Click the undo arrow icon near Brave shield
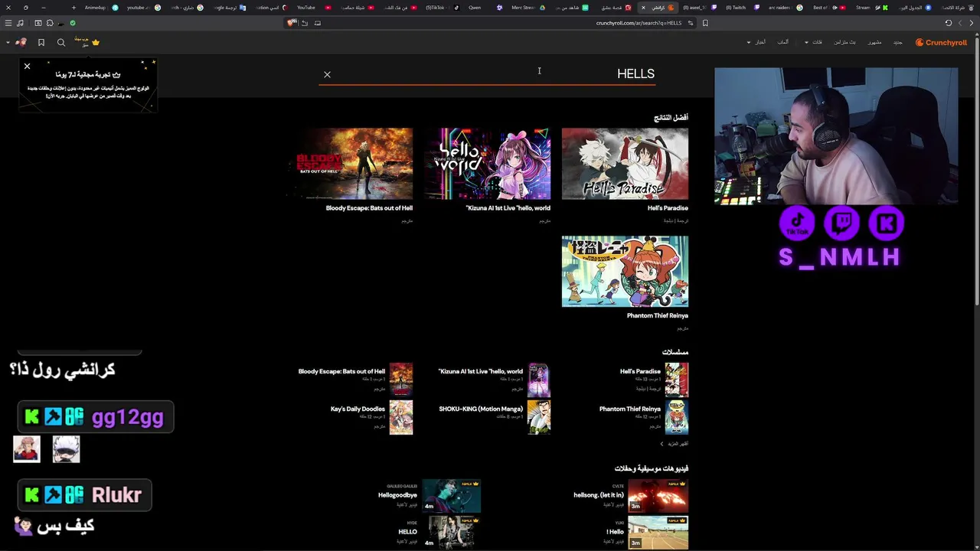Image resolution: width=980 pixels, height=551 pixels. coord(304,23)
